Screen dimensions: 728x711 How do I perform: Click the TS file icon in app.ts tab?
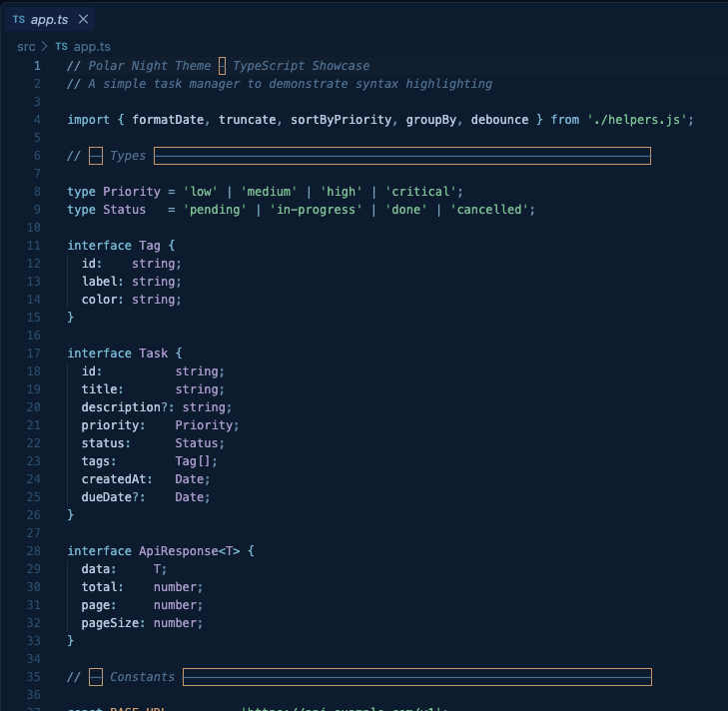point(19,20)
